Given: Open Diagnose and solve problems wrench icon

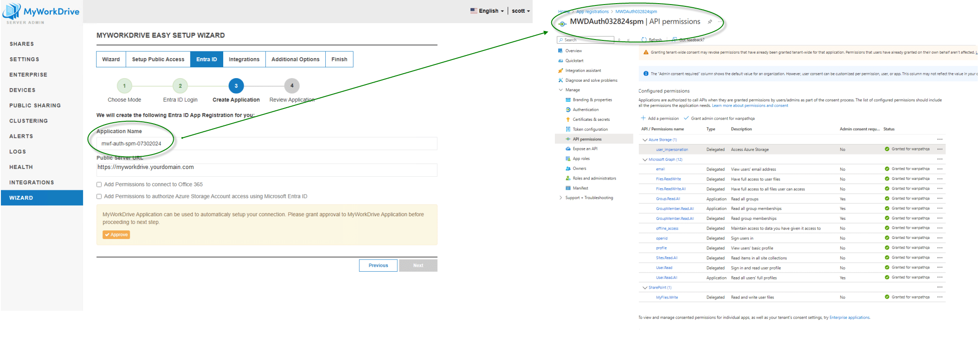Looking at the screenshot, I should pos(560,80).
